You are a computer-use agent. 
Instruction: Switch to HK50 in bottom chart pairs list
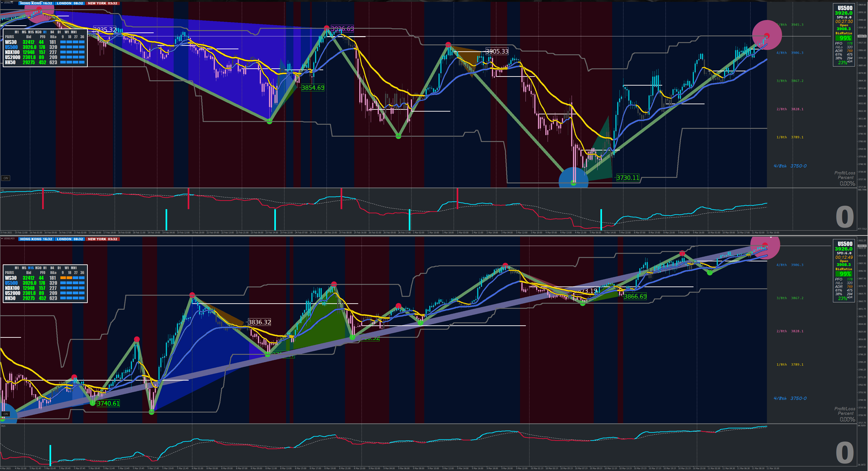pos(10,298)
